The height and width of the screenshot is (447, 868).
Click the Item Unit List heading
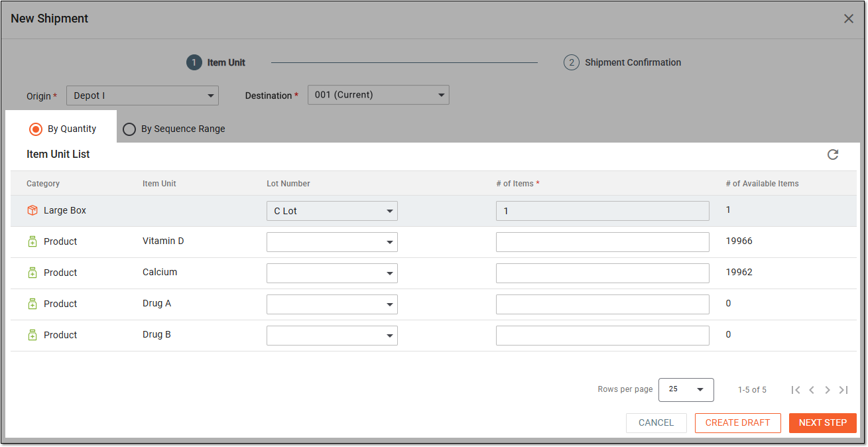click(58, 155)
